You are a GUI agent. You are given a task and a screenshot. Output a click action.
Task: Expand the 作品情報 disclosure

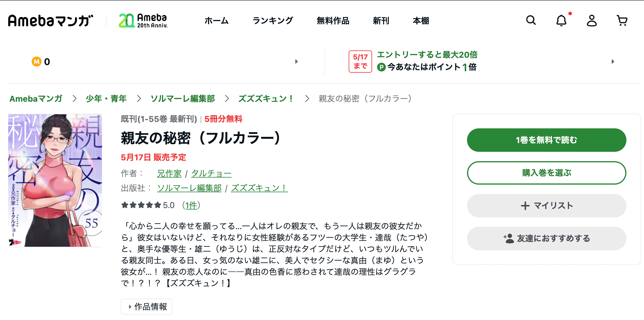(146, 307)
